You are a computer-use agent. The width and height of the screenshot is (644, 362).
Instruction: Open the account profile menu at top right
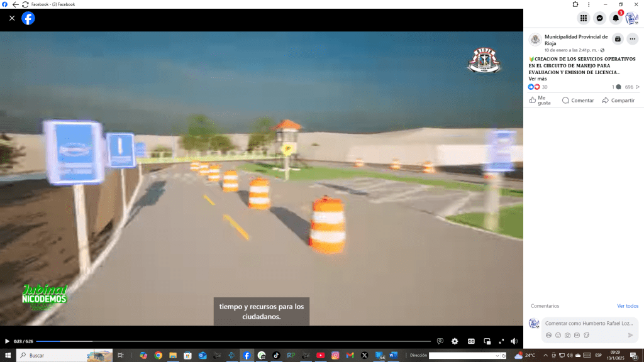click(631, 18)
